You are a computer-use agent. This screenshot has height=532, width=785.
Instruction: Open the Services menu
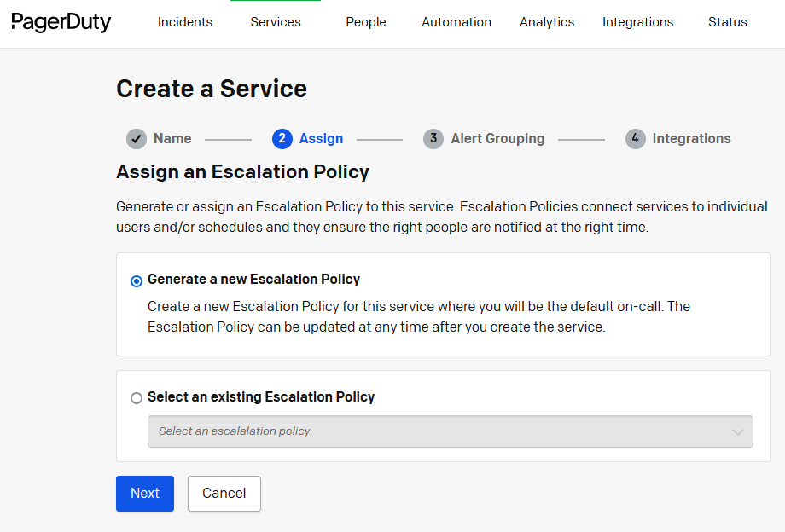click(275, 22)
